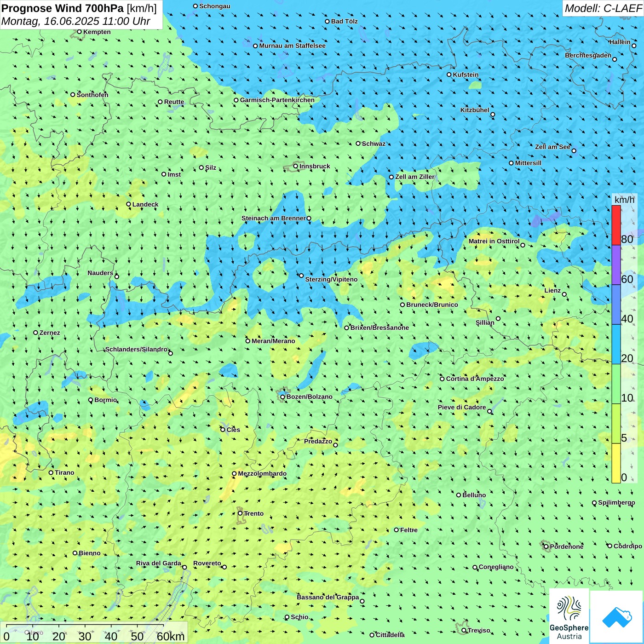
Task: Click the 'Pieve di Cadore' label
Action: [x=462, y=407]
